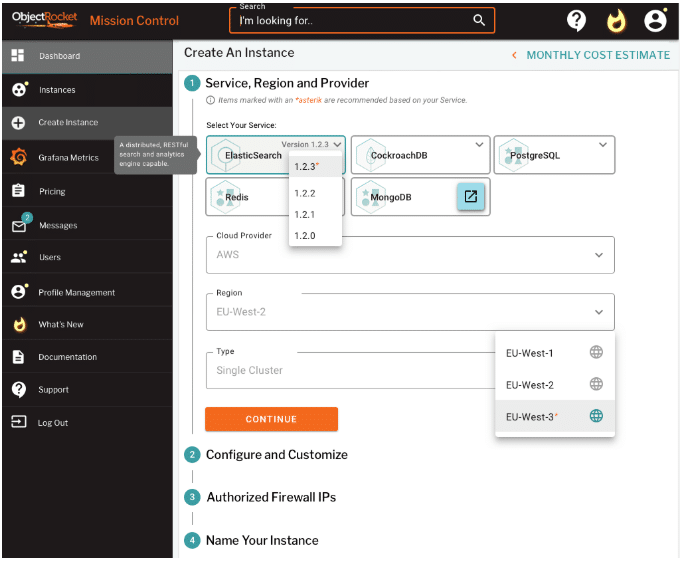Open the help question mark icon in header
The image size is (681, 561).
[x=576, y=20]
